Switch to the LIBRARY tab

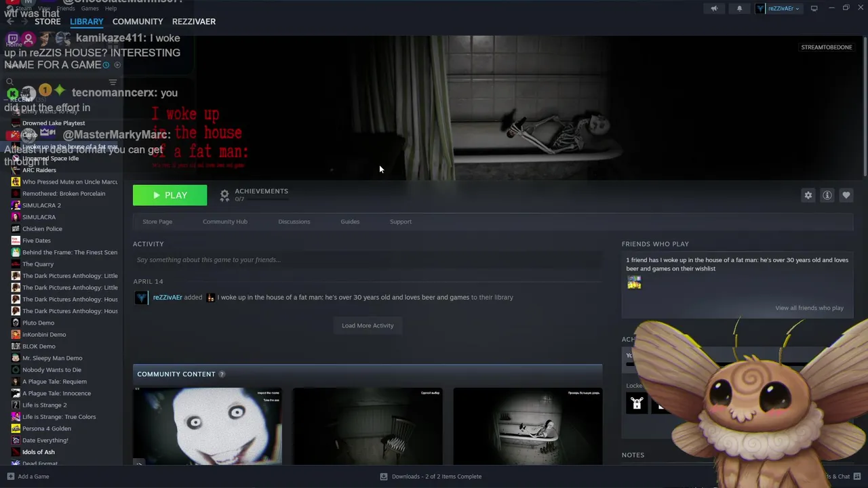point(87,22)
